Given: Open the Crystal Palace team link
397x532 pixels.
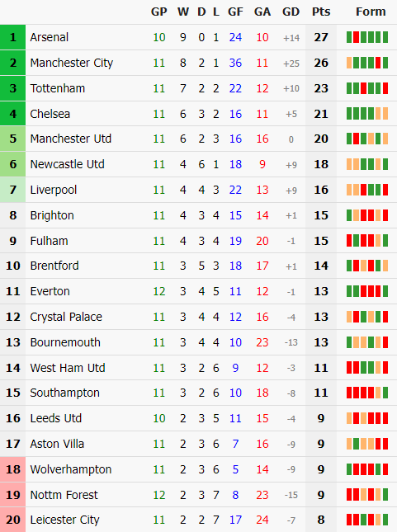Looking at the screenshot, I should pos(66,317).
